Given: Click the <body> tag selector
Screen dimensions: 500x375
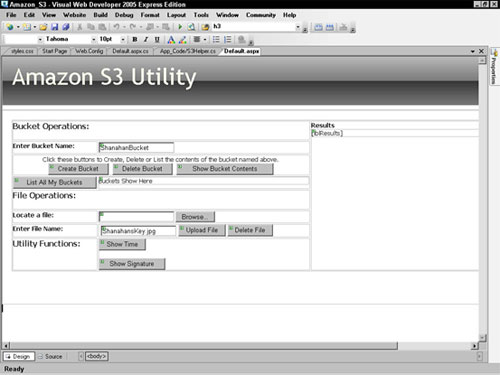Looking at the screenshot, I should [x=97, y=356].
